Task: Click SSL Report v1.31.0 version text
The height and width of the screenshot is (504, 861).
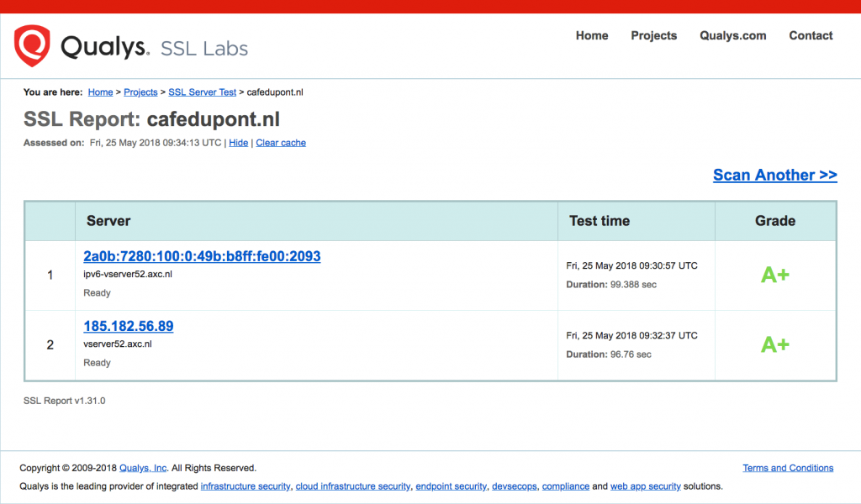Action: [x=64, y=401]
